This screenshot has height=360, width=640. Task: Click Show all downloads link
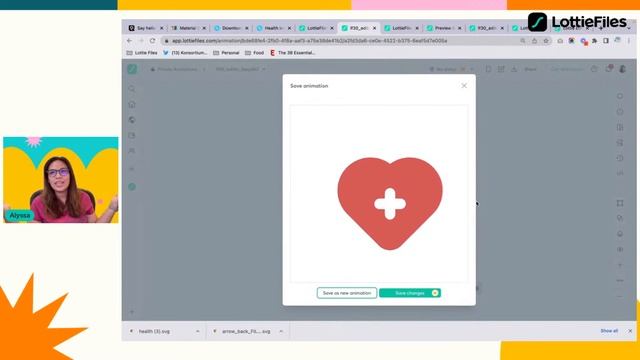[x=609, y=331]
